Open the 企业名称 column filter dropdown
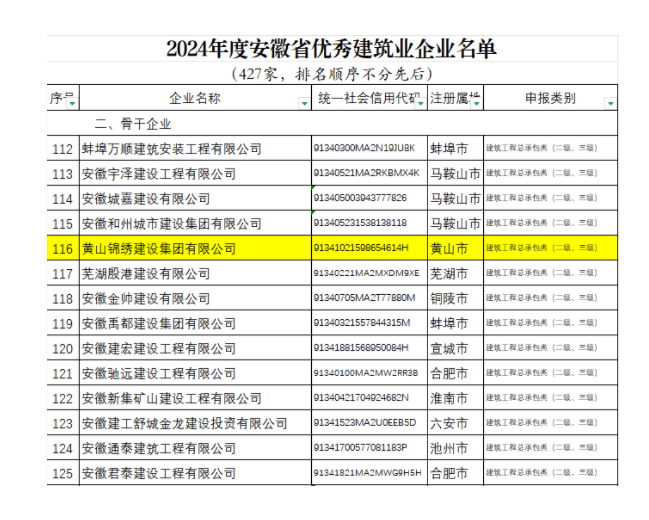The height and width of the screenshot is (520, 649). [304, 102]
